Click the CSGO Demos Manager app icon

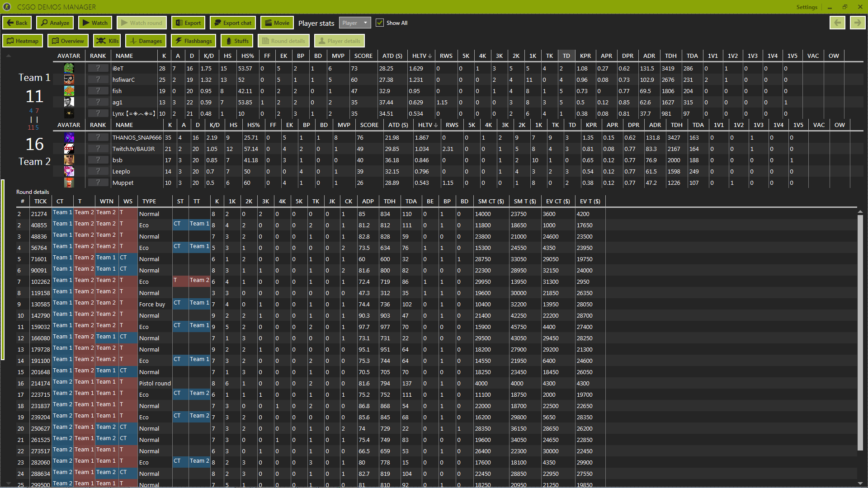7,7
